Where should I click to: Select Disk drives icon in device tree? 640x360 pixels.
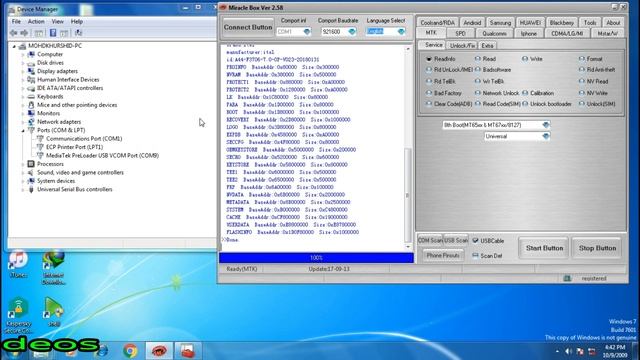[x=31, y=63]
